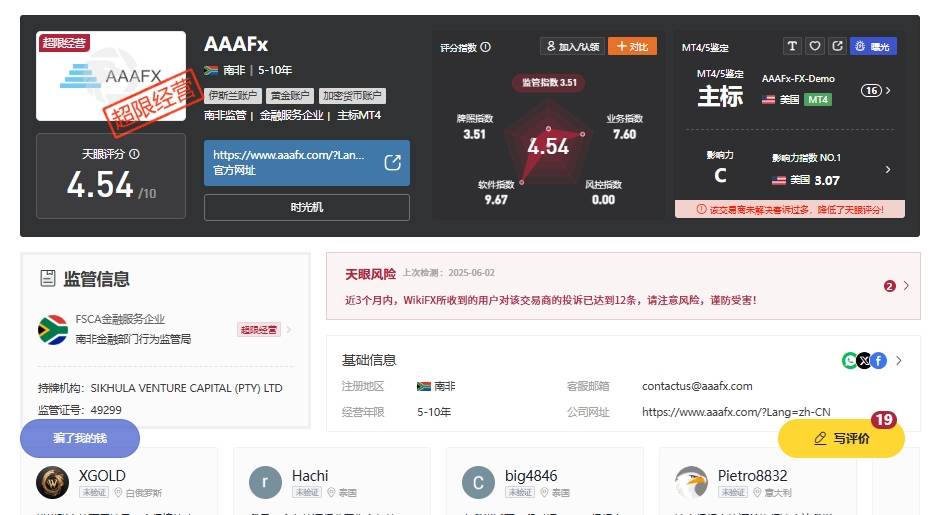
Task: Click the T text-size icon
Action: point(792,46)
